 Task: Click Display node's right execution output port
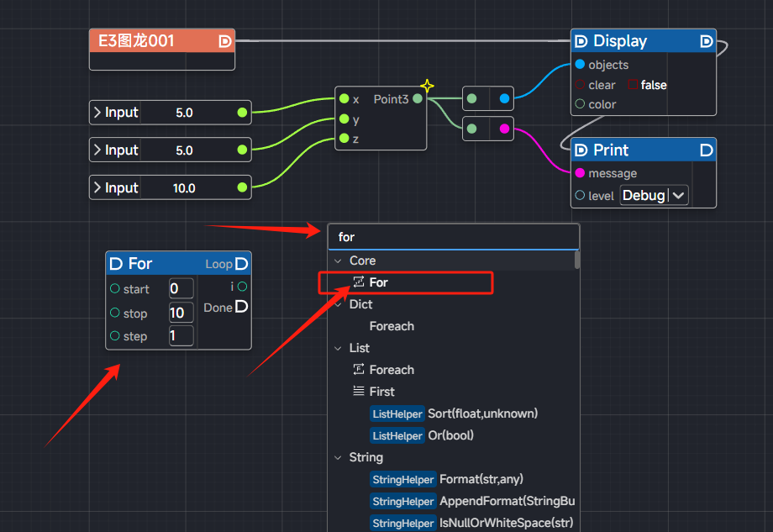[x=706, y=41]
